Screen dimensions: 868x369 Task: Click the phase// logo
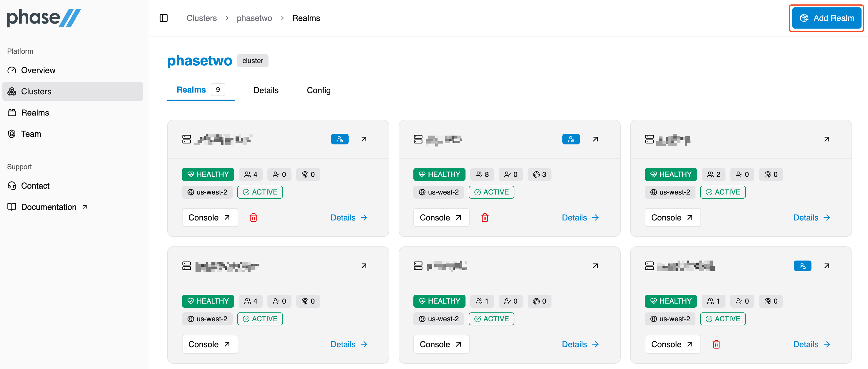coord(44,18)
